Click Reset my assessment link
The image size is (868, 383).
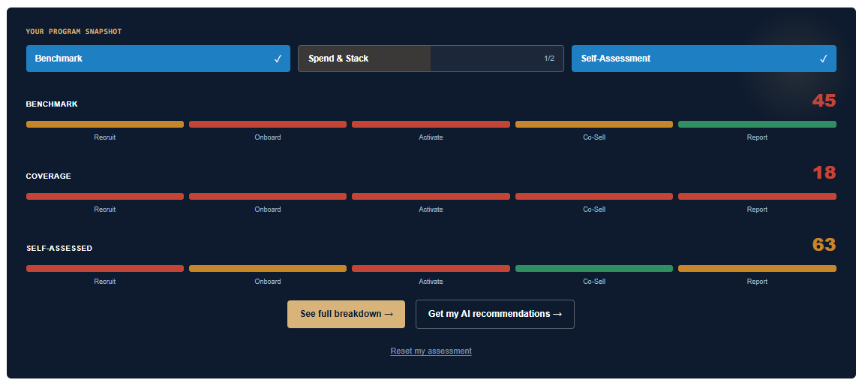click(x=431, y=351)
